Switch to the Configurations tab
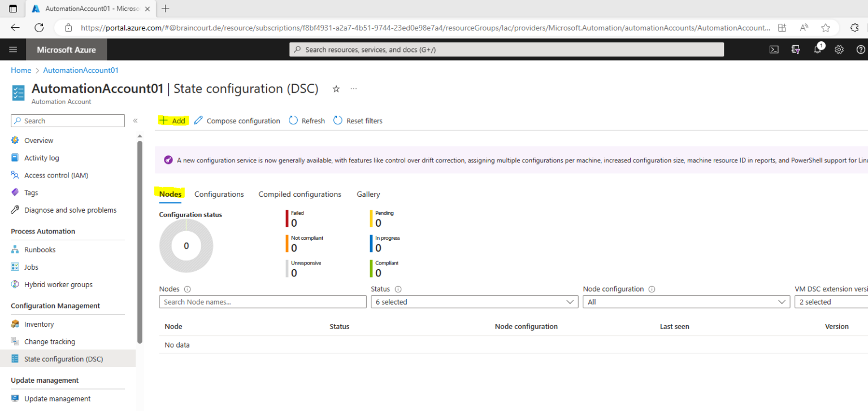868x411 pixels. (x=219, y=194)
